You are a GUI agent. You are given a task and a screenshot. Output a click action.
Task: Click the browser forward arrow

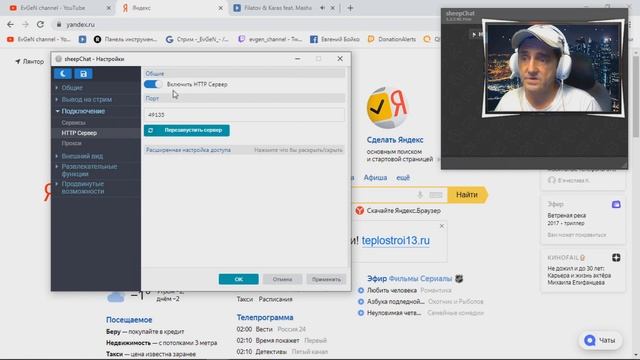25,24
